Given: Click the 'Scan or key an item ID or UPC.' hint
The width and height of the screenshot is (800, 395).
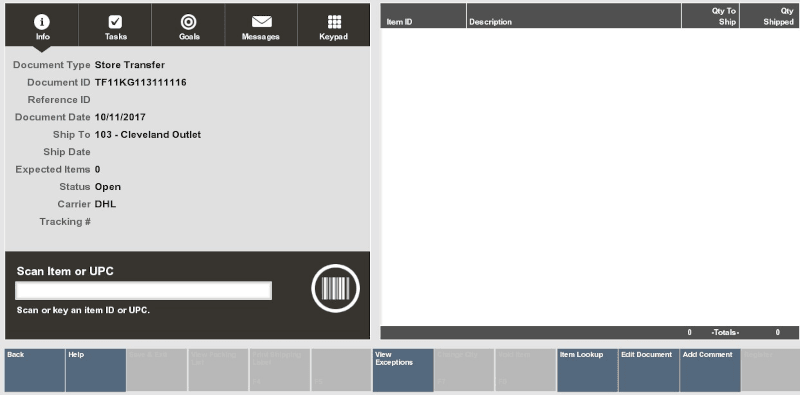Looking at the screenshot, I should [x=83, y=310].
